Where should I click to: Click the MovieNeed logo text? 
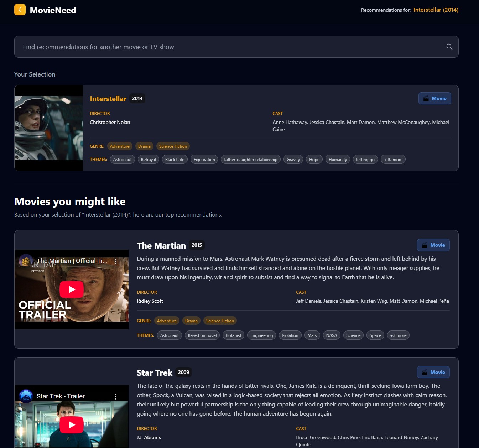tap(53, 10)
